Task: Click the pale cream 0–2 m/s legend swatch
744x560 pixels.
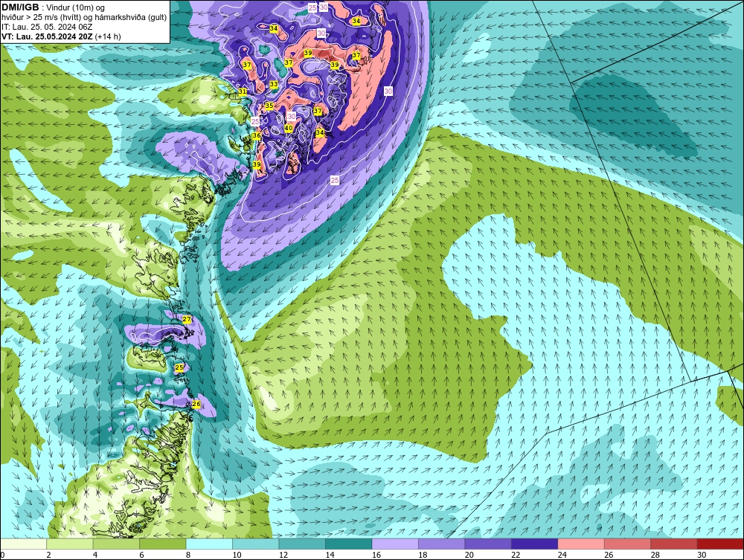Action: [23, 544]
